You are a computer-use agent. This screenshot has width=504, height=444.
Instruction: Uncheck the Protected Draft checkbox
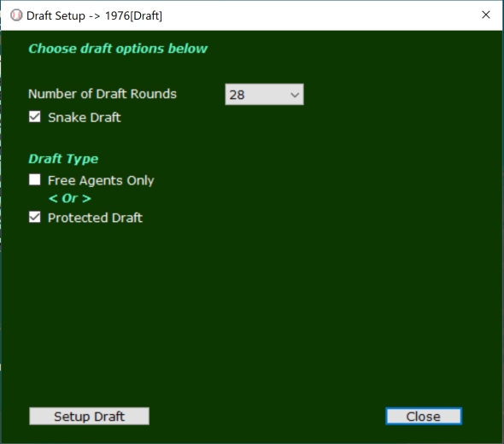click(35, 217)
